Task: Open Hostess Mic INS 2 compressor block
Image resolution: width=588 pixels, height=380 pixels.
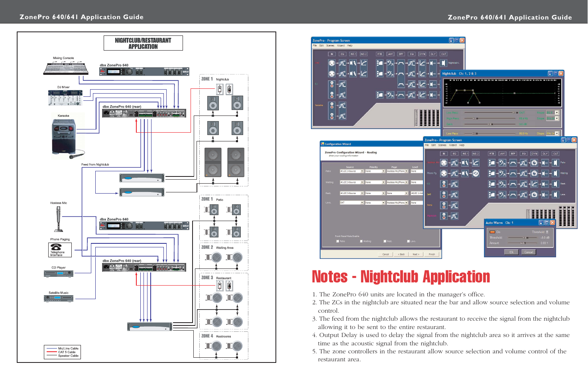Action: pyautogui.click(x=476, y=163)
